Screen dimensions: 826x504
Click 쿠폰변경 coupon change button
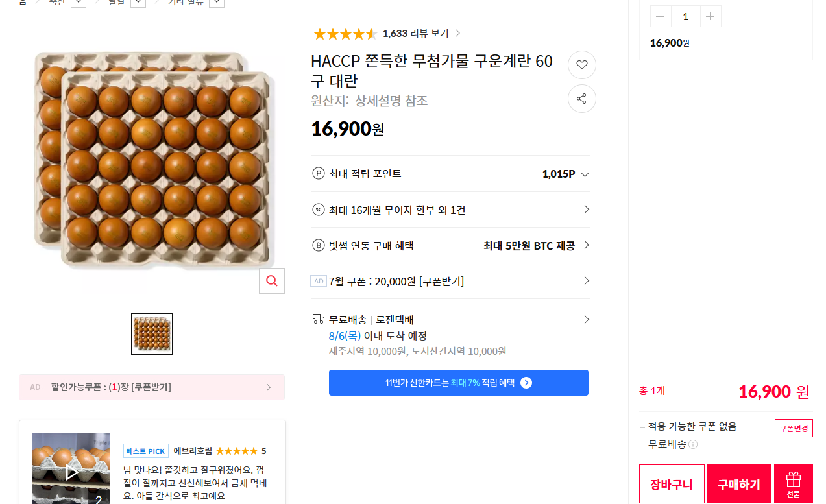click(x=794, y=428)
